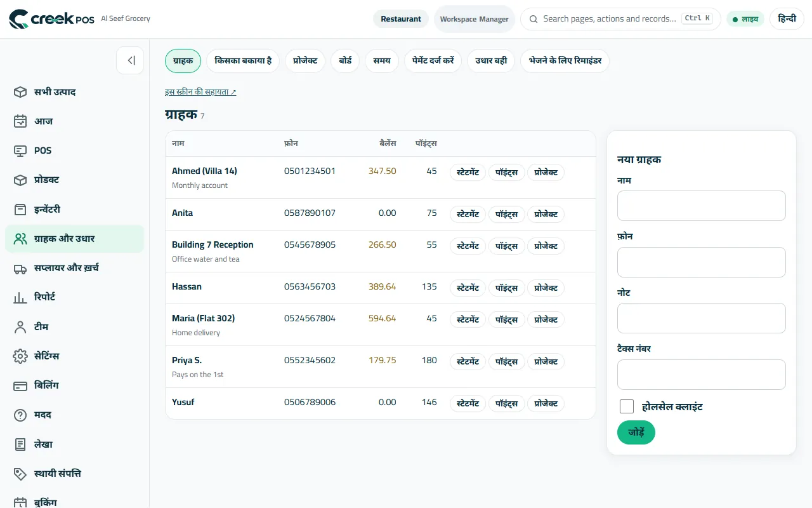Viewport: 812px width, 508px height.
Task: Select the प्रोडक्ट cube icon
Action: point(20,180)
